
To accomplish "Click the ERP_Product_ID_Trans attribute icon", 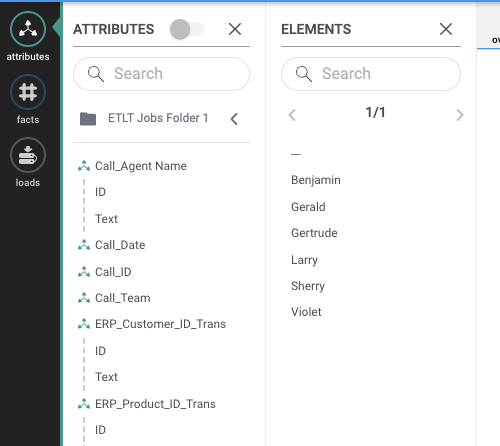I will coord(84,404).
